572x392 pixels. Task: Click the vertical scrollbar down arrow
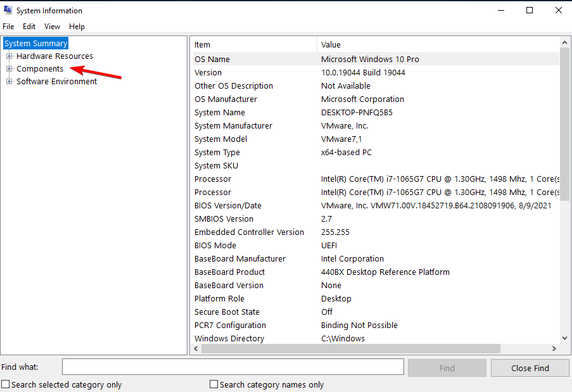click(x=564, y=338)
